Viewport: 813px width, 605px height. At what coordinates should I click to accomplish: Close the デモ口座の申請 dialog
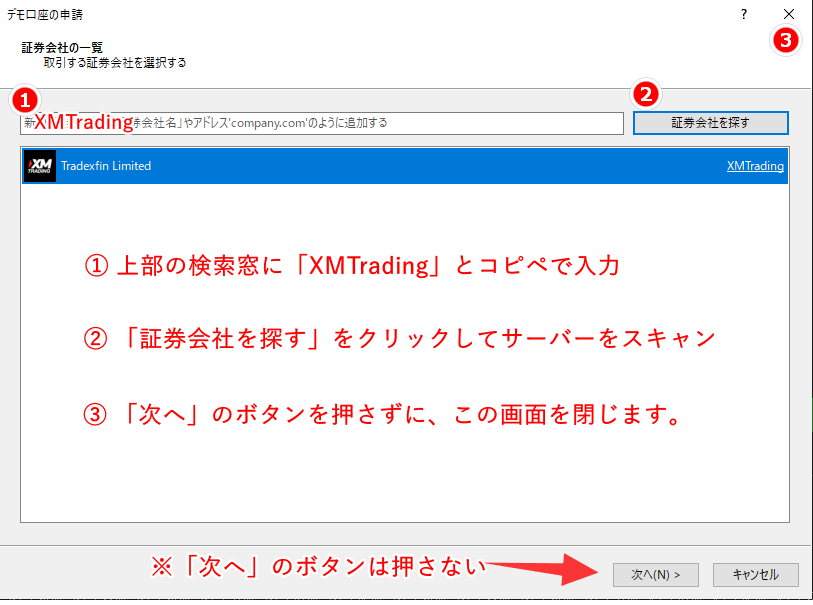[x=789, y=14]
